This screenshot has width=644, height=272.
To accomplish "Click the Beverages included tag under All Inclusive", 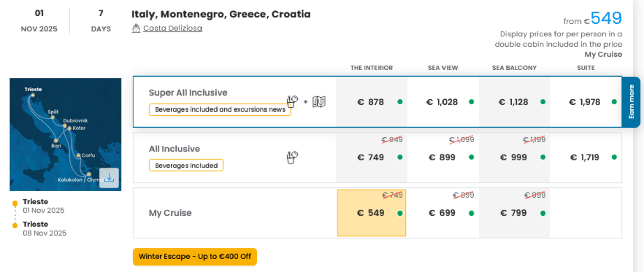I will coord(186,166).
